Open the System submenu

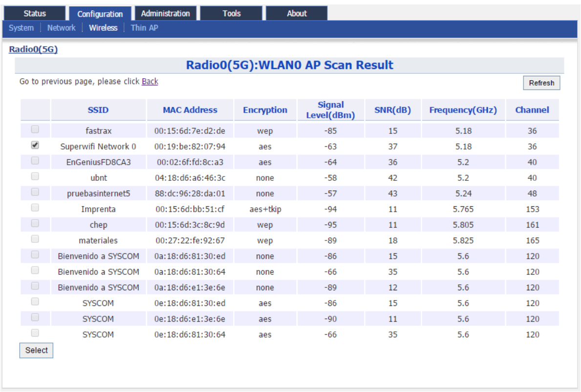click(21, 28)
